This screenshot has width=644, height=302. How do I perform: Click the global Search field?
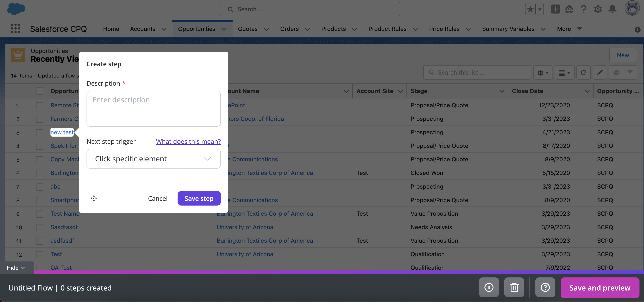(x=310, y=9)
